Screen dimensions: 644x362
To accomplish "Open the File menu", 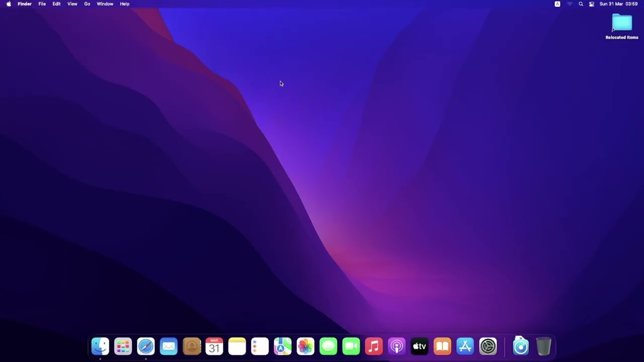I will pos(42,4).
